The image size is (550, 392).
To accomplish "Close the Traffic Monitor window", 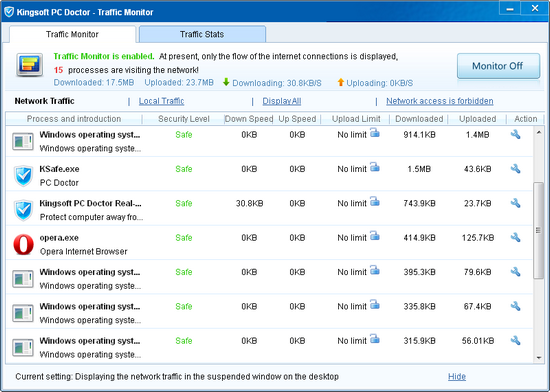I will coord(535,8).
